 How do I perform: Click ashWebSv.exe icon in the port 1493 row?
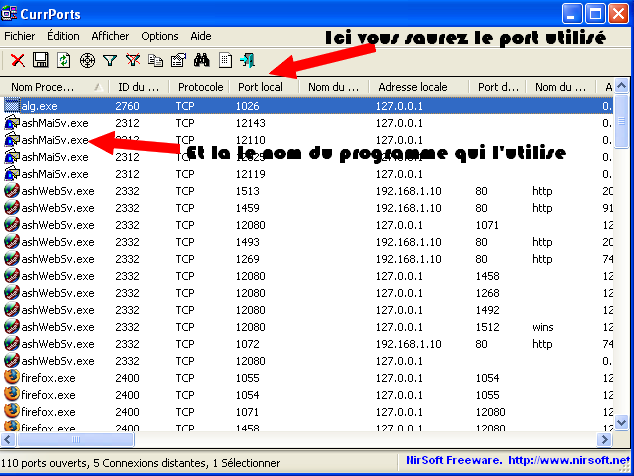(x=12, y=241)
